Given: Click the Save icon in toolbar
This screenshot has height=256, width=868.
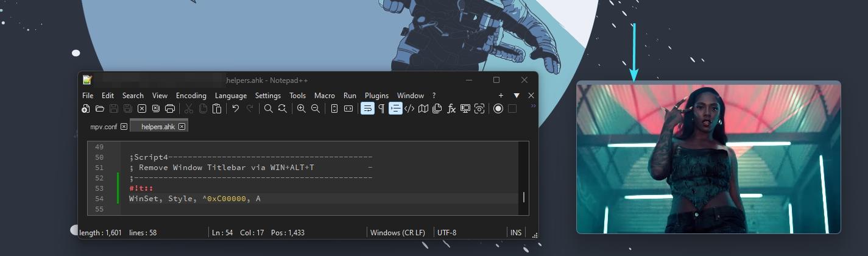Looking at the screenshot, I should tap(114, 108).
